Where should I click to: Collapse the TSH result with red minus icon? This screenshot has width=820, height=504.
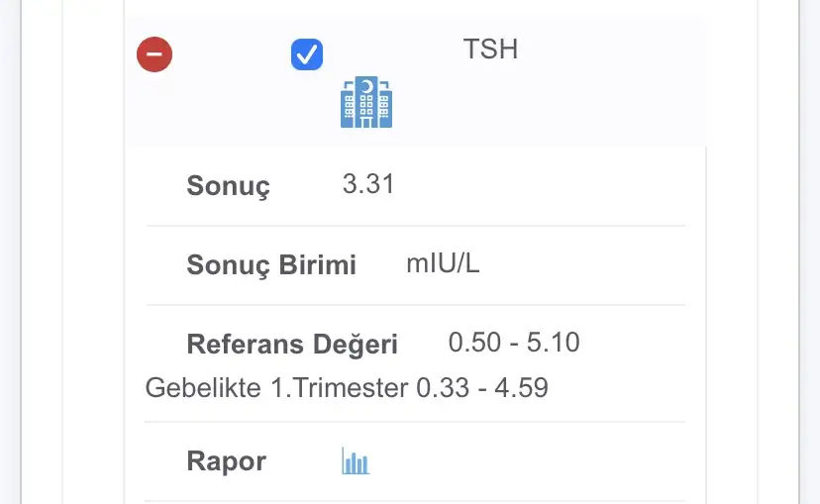154,54
